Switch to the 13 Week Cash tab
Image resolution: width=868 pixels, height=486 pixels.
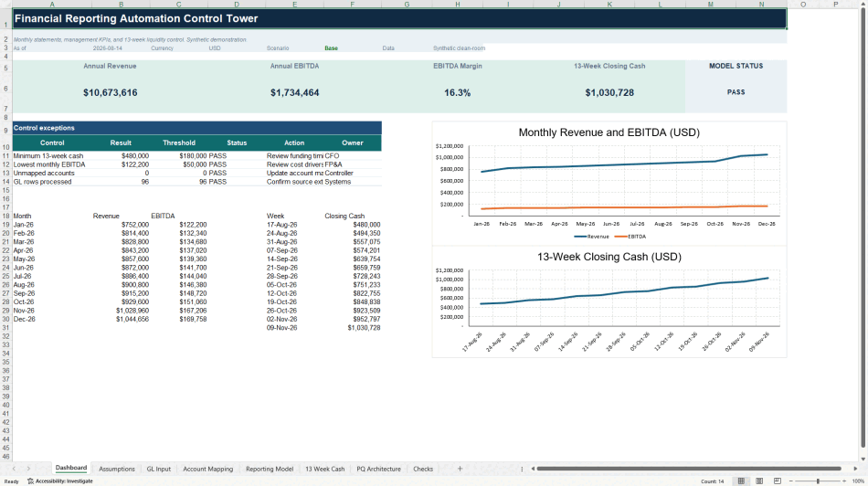(325, 469)
